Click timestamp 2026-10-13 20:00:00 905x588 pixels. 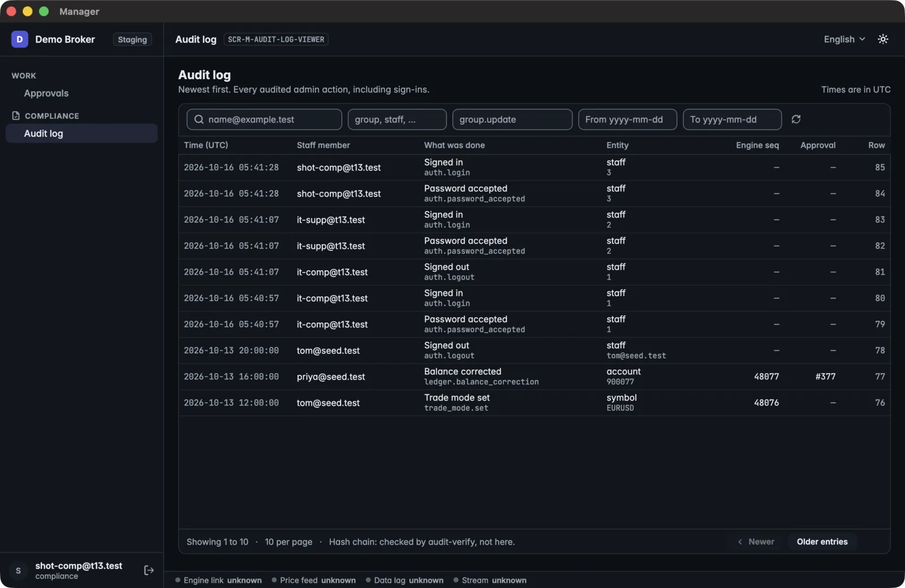[231, 351]
